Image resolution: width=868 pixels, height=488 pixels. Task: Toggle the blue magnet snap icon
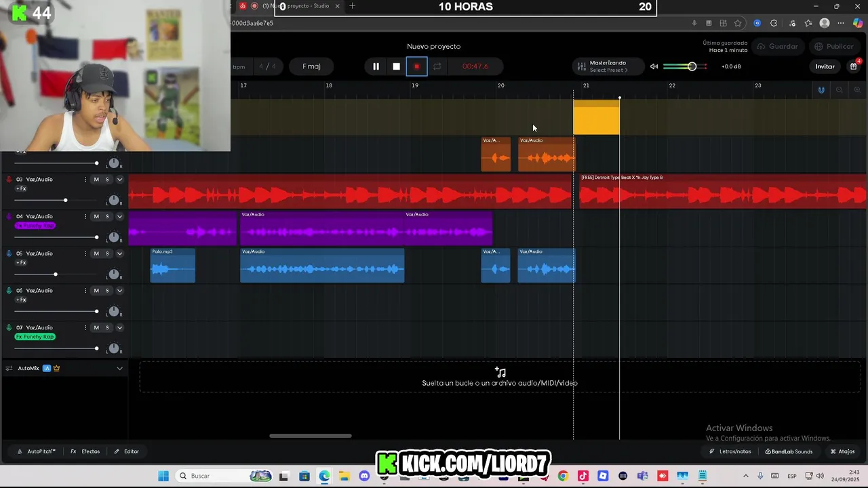click(821, 90)
